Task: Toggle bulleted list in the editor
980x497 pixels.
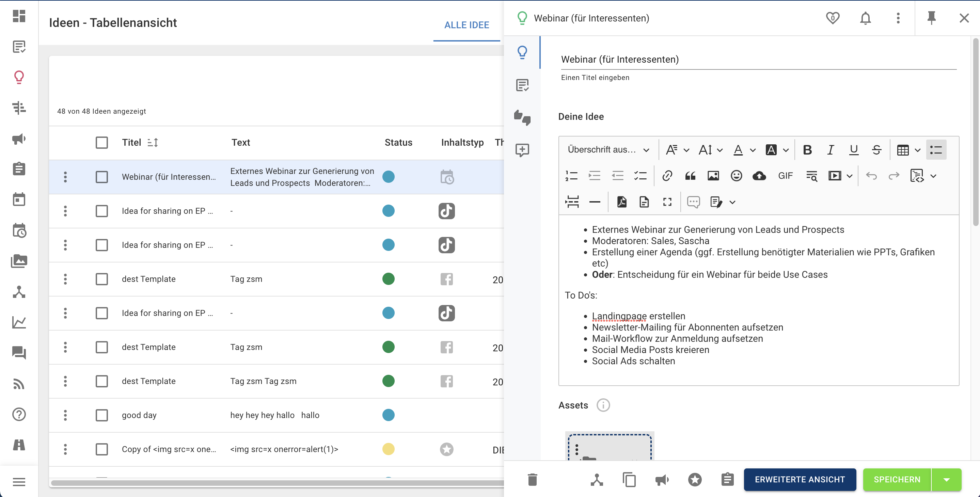Action: pyautogui.click(x=936, y=150)
